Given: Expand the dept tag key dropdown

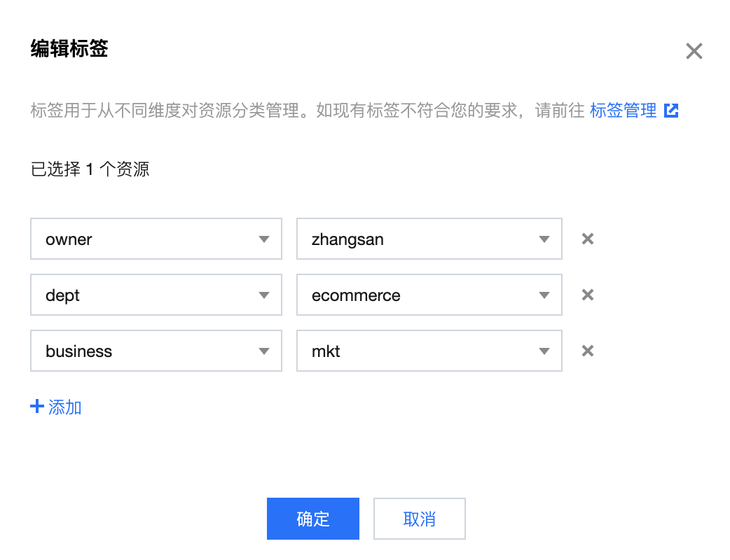Looking at the screenshot, I should click(x=156, y=295).
